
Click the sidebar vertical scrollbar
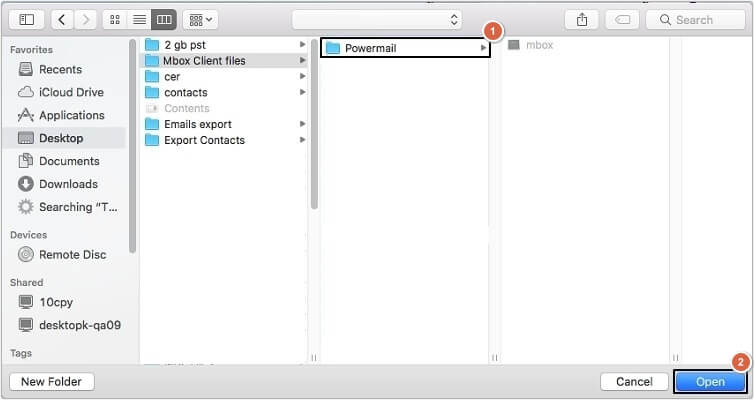(x=132, y=146)
